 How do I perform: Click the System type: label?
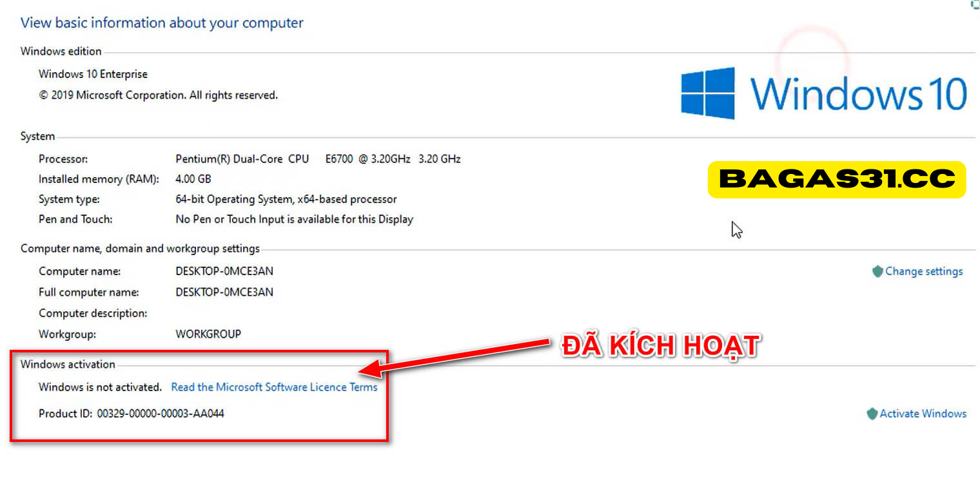69,199
